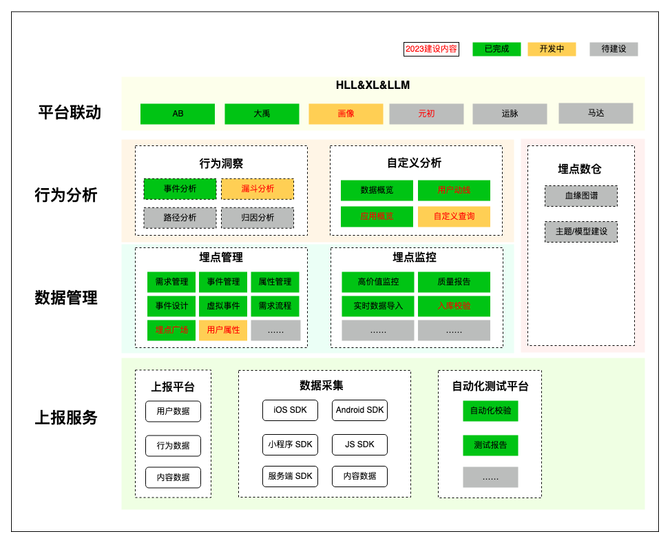
Task: Select the iOS SDK box
Action: [290, 410]
